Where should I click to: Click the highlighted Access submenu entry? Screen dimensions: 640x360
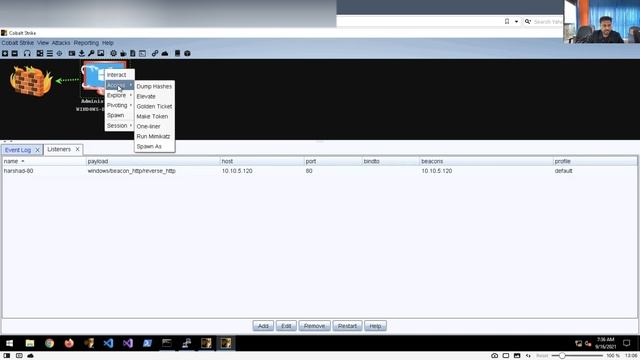click(x=120, y=85)
